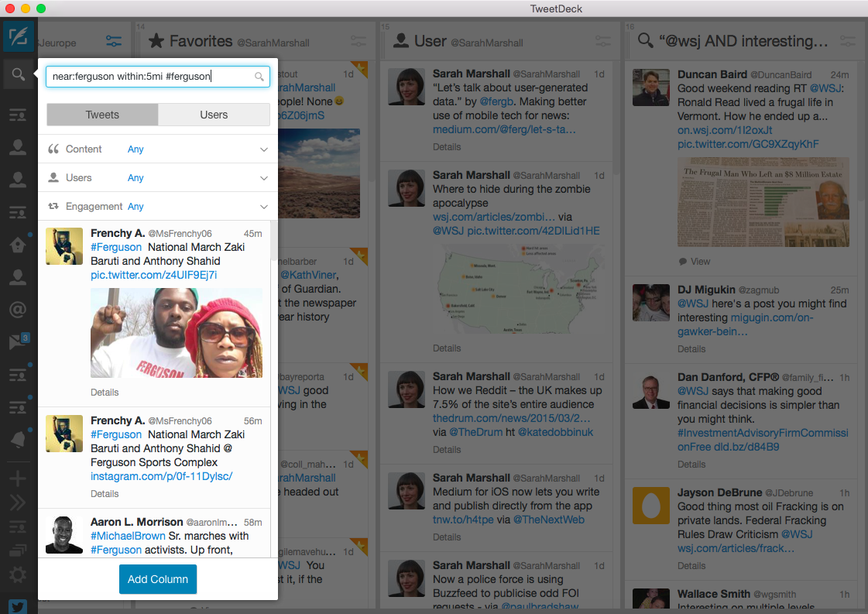Open column options for the @wsj search column
868x614 pixels.
(848, 42)
